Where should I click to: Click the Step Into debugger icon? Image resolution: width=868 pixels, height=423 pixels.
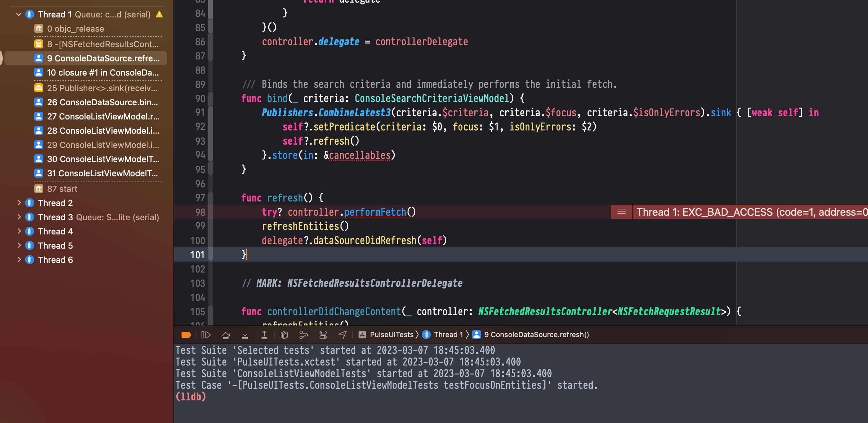pos(245,334)
